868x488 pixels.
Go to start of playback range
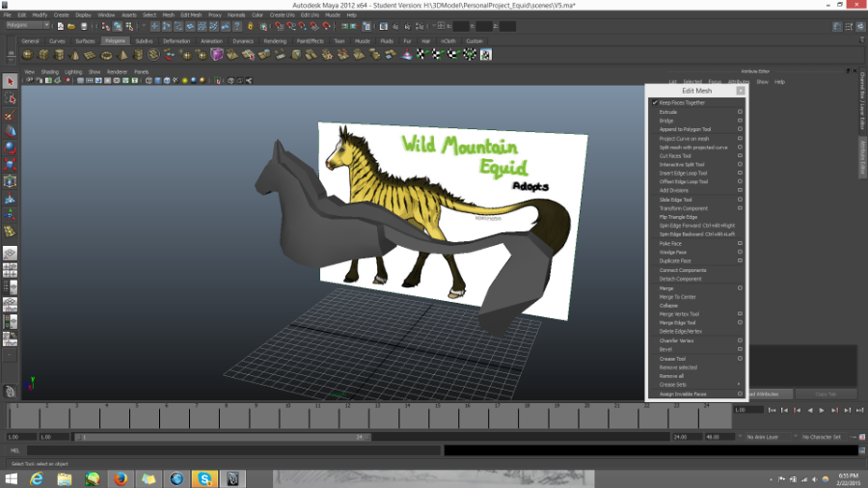(773, 411)
